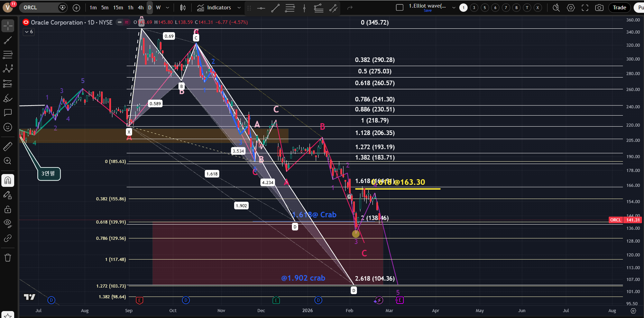The height and width of the screenshot is (318, 644).
Task: Click the Save link under layout name
Action: point(427,11)
